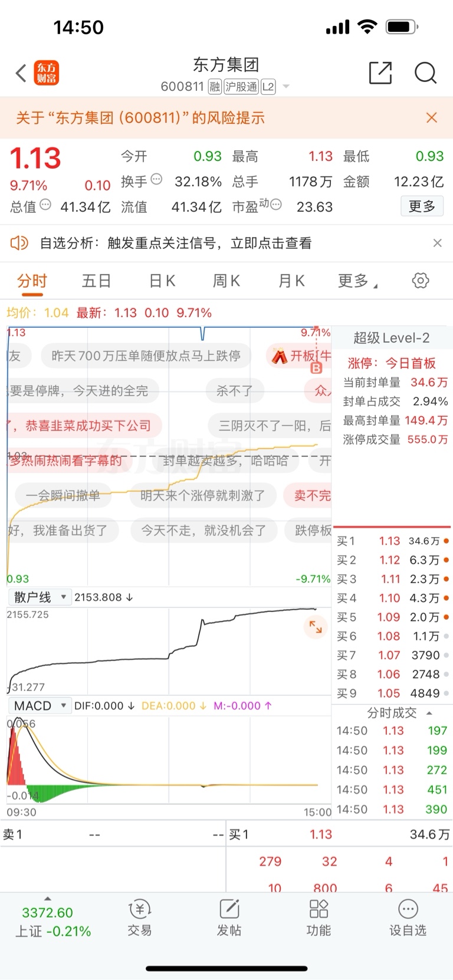The height and width of the screenshot is (980, 453).
Task: Tap the trade row with volume 197
Action: pos(392,731)
